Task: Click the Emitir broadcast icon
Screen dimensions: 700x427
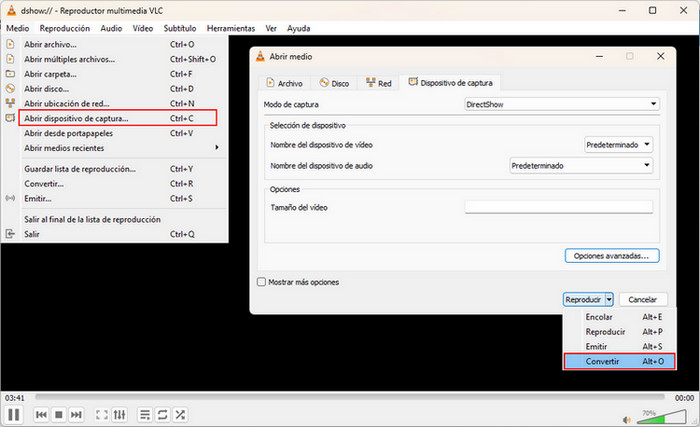Action: (10, 198)
